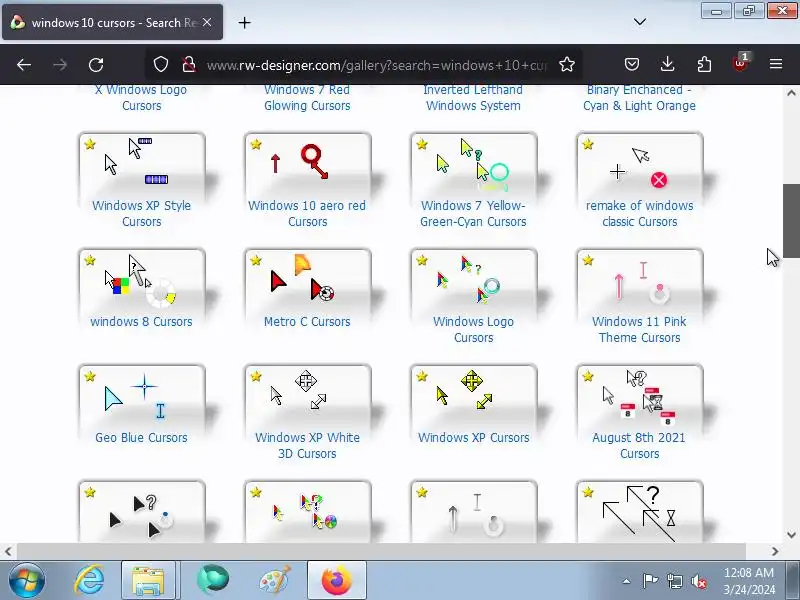Open Binary Enchanced Cyan & Light Orange link
The image size is (800, 600).
click(x=639, y=97)
